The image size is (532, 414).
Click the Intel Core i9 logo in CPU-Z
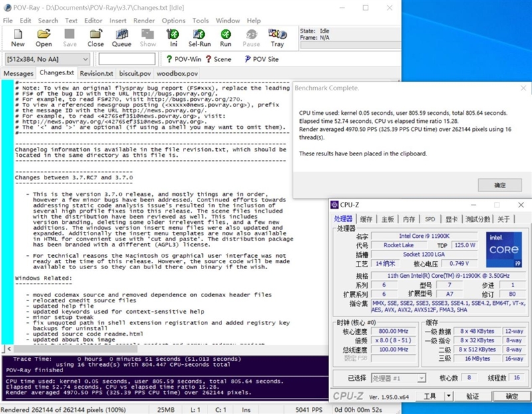tap(504, 250)
